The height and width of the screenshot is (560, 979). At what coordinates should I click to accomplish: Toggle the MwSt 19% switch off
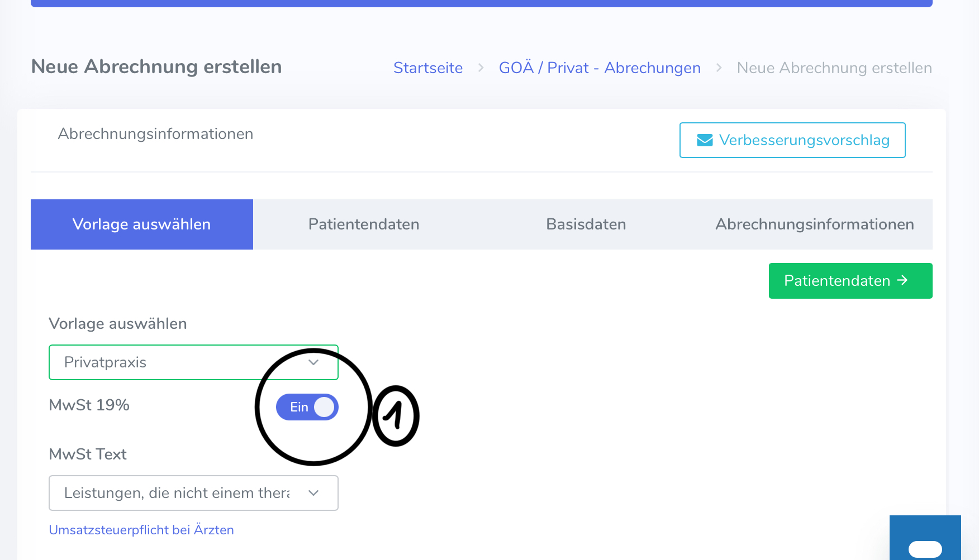[x=307, y=407]
